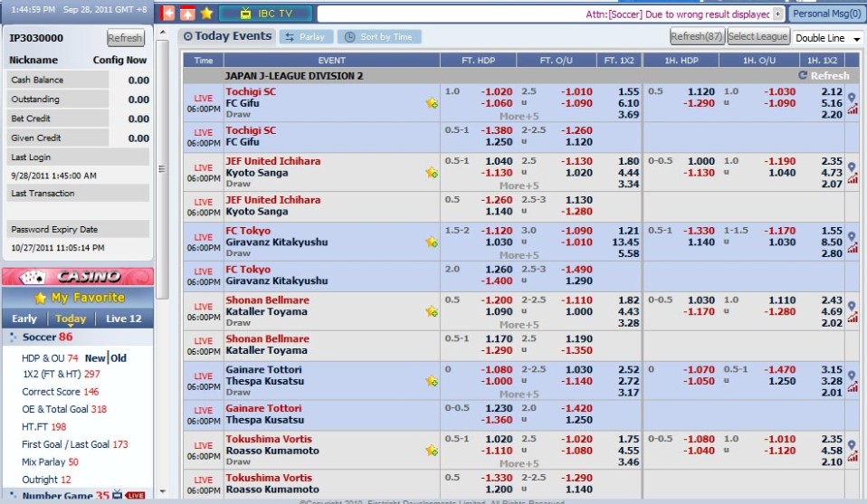This screenshot has width=867, height=504.
Task: Click location pin icon for Gainare Tottori match
Action: click(x=853, y=376)
